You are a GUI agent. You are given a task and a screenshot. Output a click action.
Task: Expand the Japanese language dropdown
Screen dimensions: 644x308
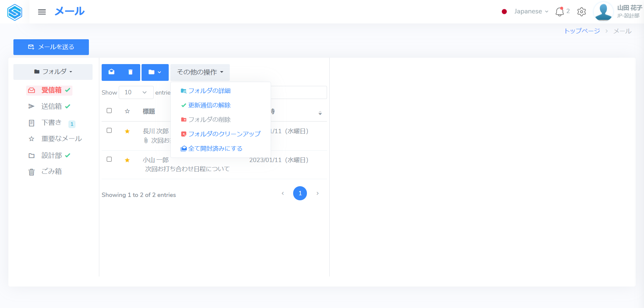531,11
